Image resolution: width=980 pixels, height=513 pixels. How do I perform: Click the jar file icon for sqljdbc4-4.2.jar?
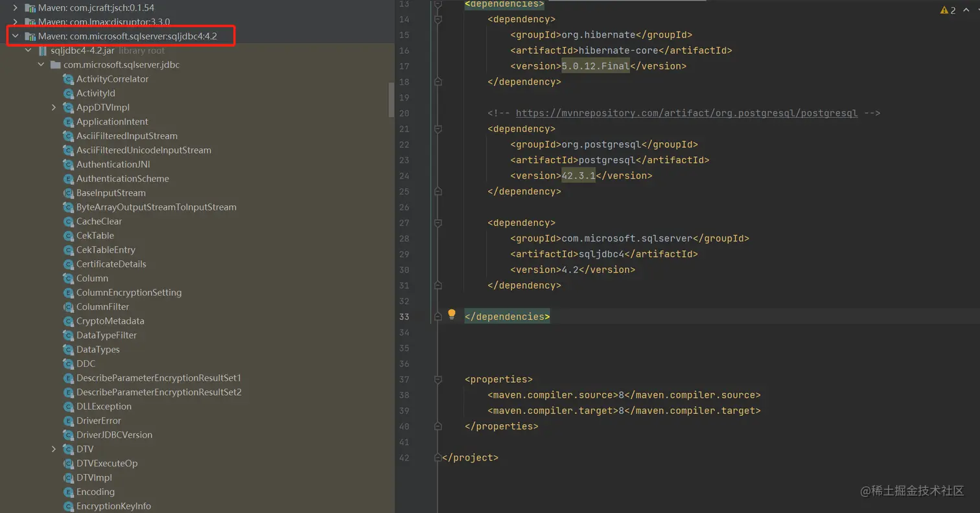[43, 51]
